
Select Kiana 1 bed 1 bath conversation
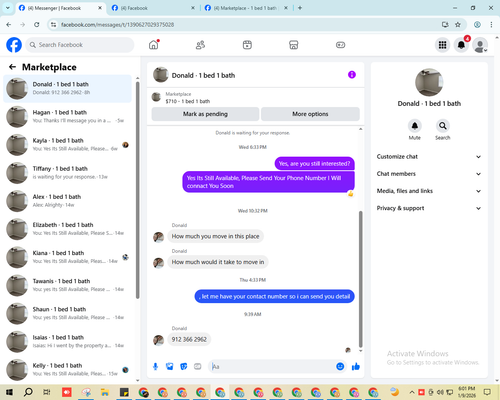coord(67,257)
